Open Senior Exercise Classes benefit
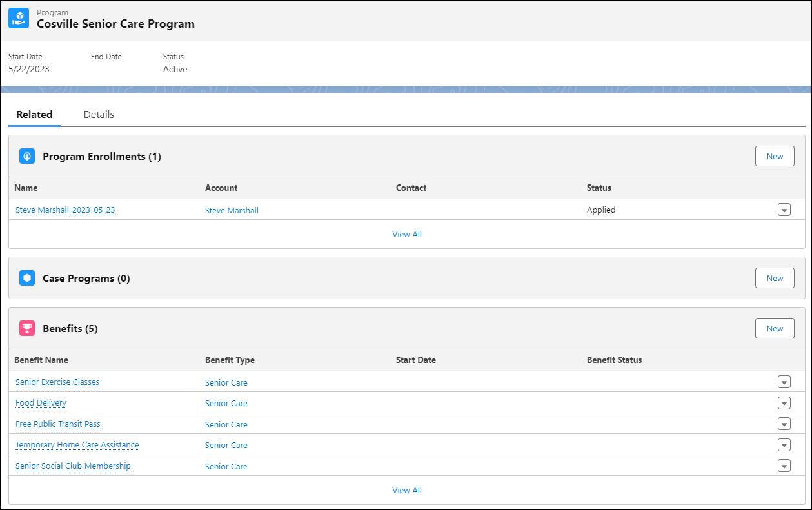This screenshot has width=812, height=510. point(57,382)
